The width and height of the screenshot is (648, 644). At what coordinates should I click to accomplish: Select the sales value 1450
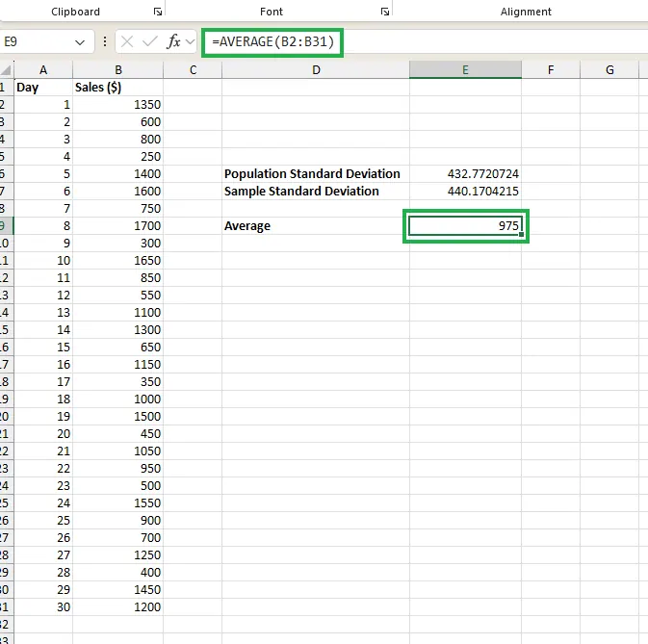(118, 590)
